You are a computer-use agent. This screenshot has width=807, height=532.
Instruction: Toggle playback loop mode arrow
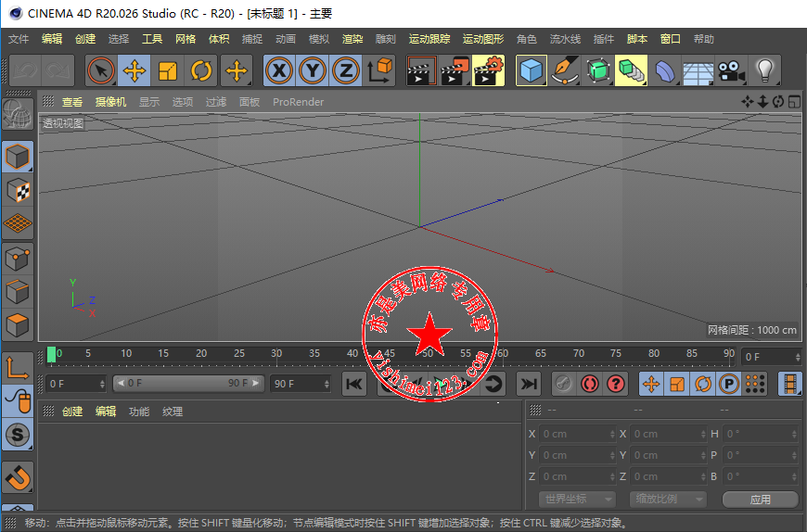pos(493,384)
